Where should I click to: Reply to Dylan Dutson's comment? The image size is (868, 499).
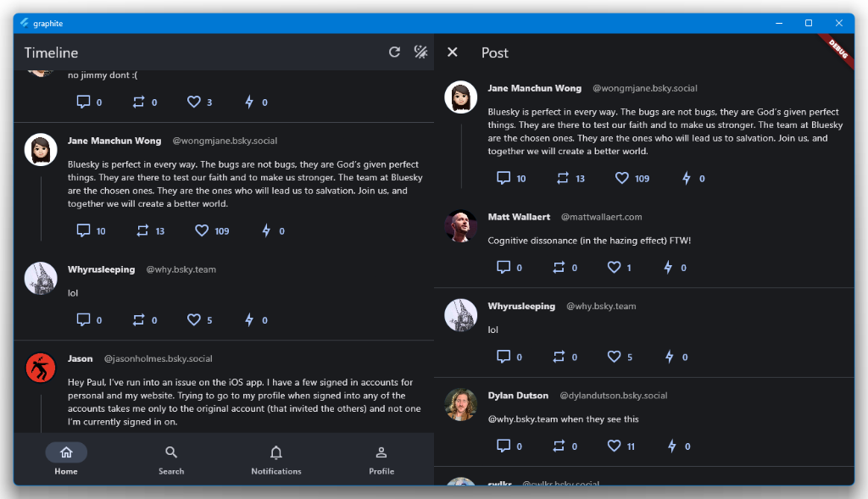pyautogui.click(x=504, y=446)
